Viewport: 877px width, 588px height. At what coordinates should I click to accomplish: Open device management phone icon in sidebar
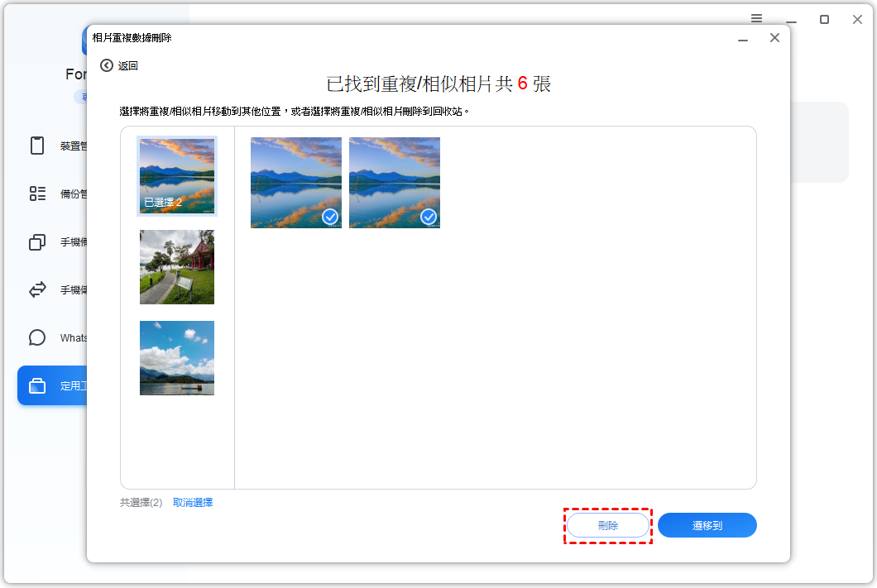pyautogui.click(x=37, y=146)
